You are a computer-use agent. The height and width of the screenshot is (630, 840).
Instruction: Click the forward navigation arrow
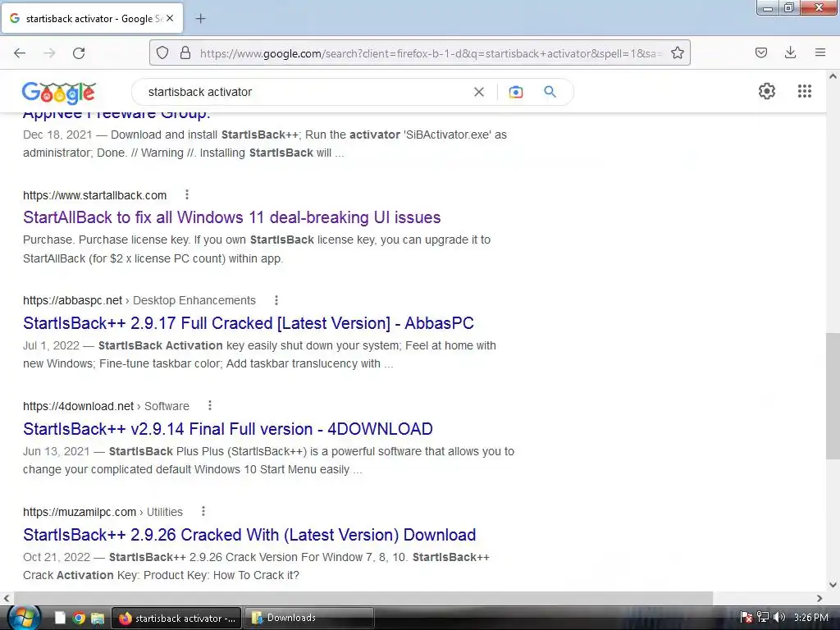click(x=49, y=53)
